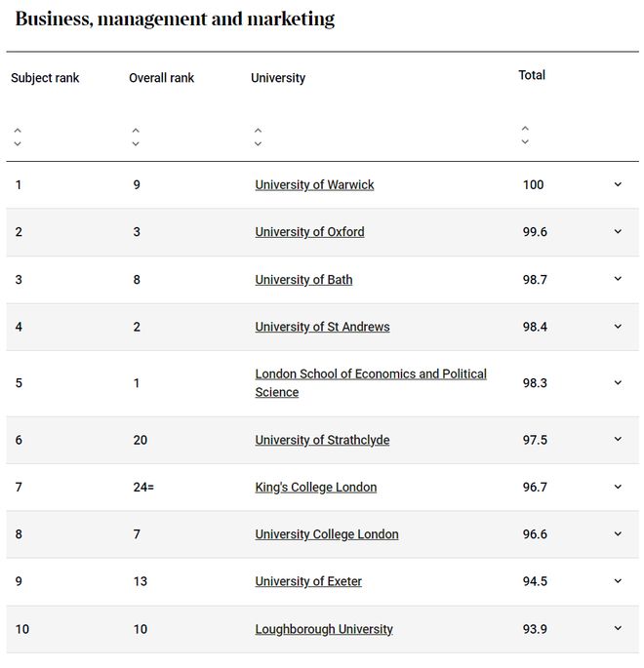Screen dimensions: 644x668
Task: Expand the University of Warwick row details
Action: point(618,184)
